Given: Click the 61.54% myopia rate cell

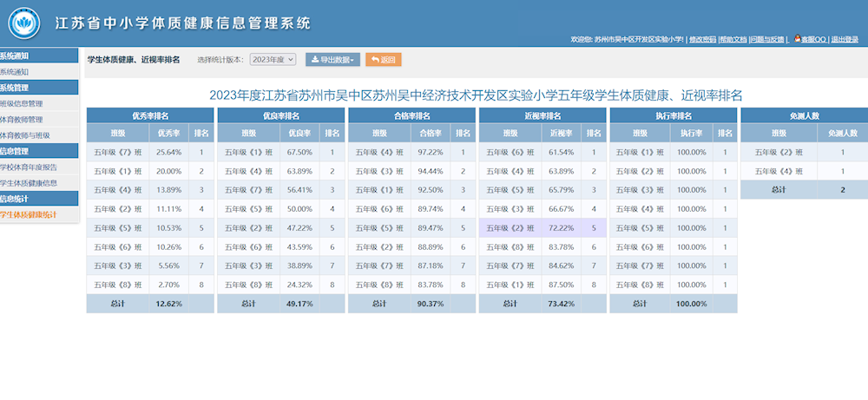Looking at the screenshot, I should tap(562, 152).
